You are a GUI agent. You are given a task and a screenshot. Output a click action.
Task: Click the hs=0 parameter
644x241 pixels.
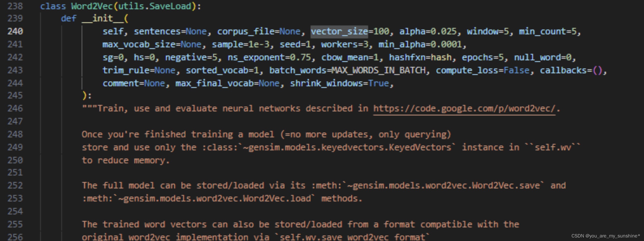pos(144,57)
